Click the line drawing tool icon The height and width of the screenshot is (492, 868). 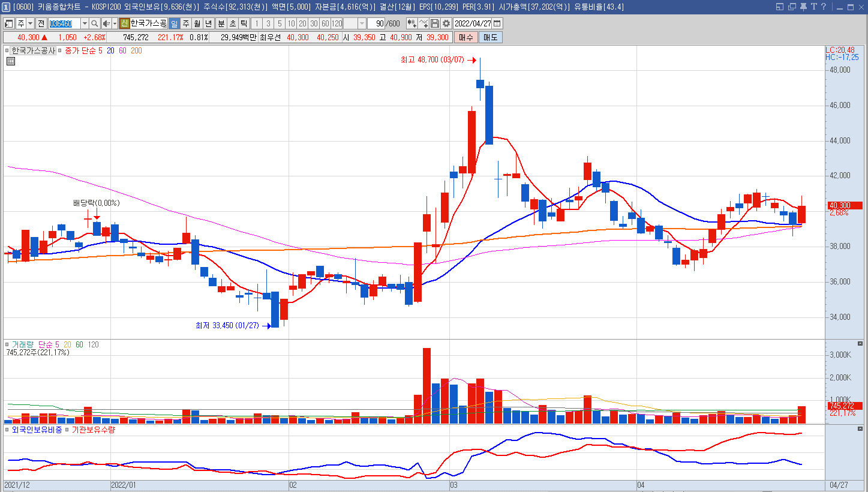tap(424, 23)
